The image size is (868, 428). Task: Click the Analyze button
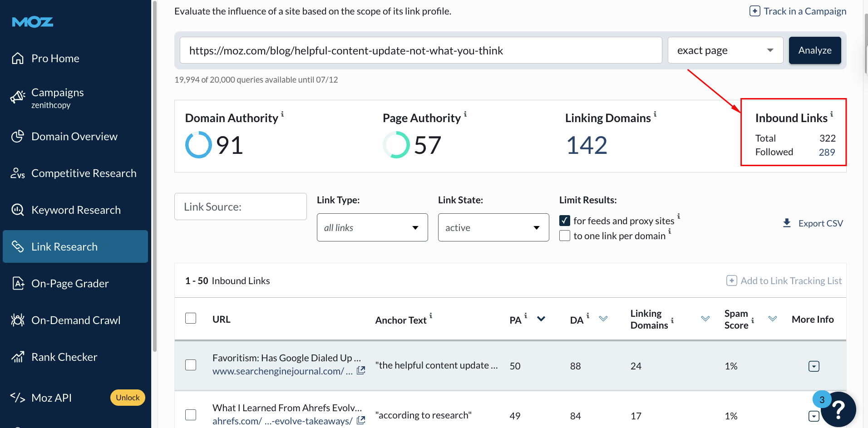[814, 50]
